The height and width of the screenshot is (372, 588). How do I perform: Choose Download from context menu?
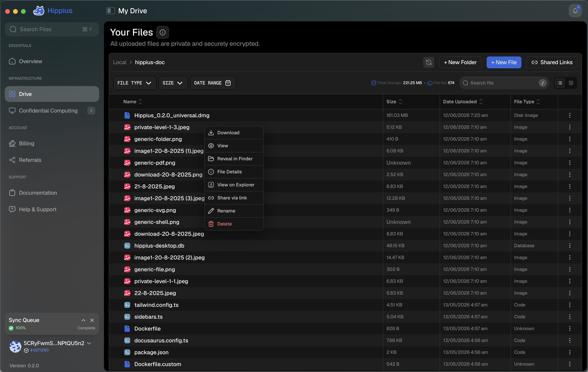click(234, 133)
